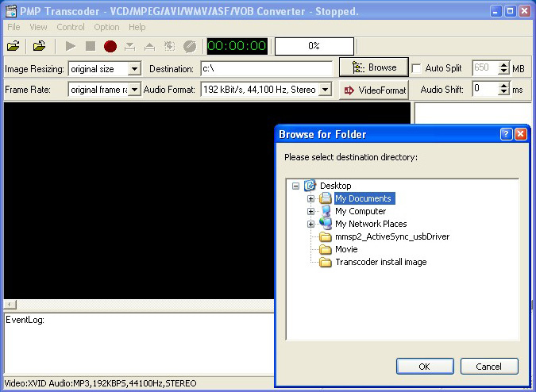Screen dimensions: 536x392
Task: Select Desktop in the folder tree
Action: 335,186
